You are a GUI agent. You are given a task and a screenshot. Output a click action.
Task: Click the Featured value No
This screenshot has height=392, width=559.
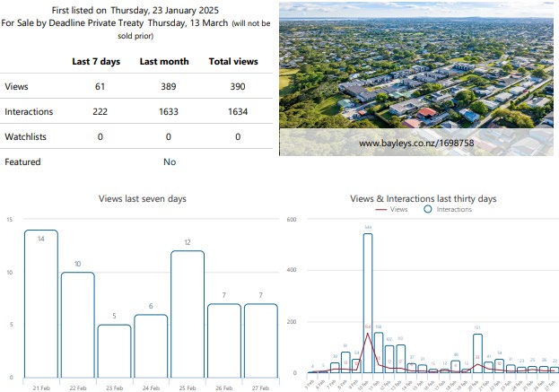(170, 161)
